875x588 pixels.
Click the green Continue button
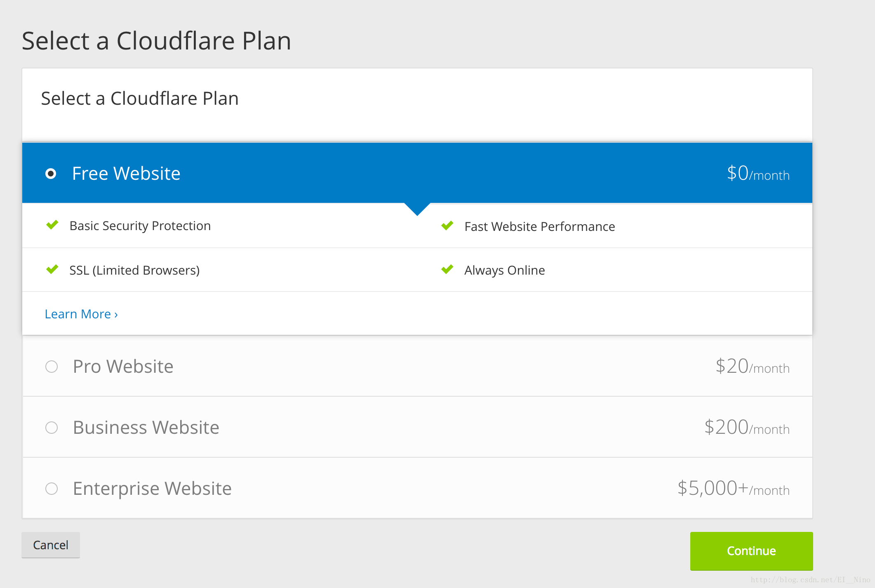751,551
